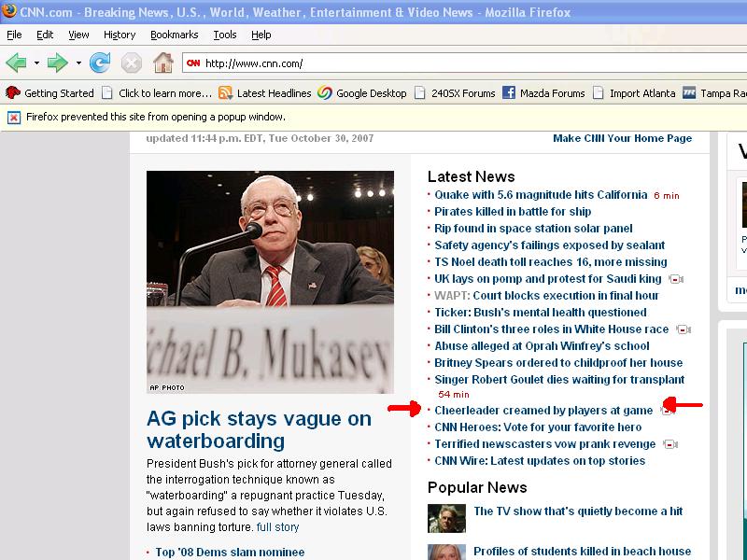Open the Latest Headlines RSS feed bookmark
This screenshot has width=747, height=560.
coord(264,93)
